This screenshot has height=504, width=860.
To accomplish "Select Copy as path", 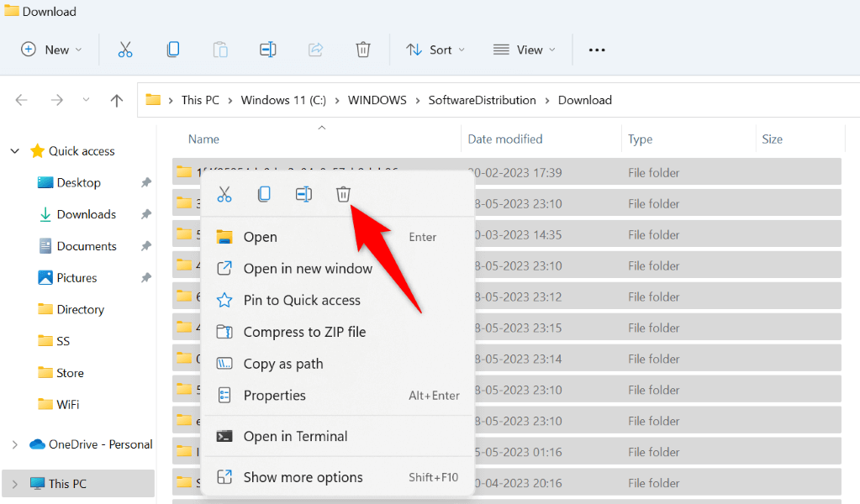I will click(338, 364).
